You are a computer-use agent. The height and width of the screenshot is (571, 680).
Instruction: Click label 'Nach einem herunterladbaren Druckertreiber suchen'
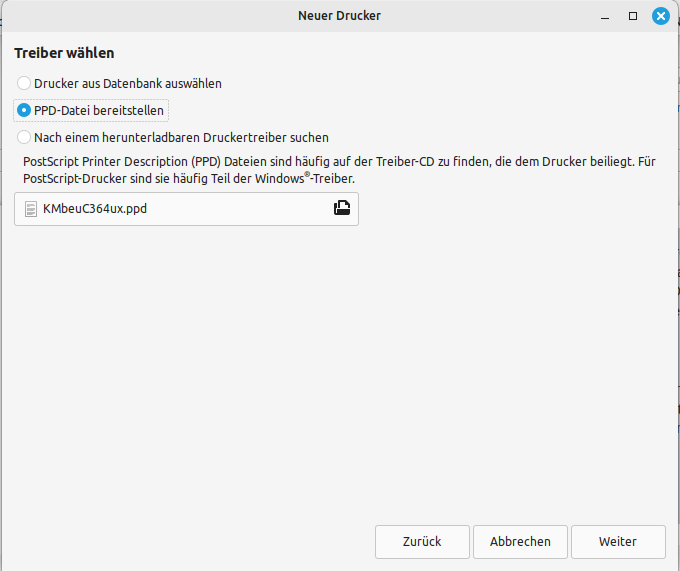point(181,137)
